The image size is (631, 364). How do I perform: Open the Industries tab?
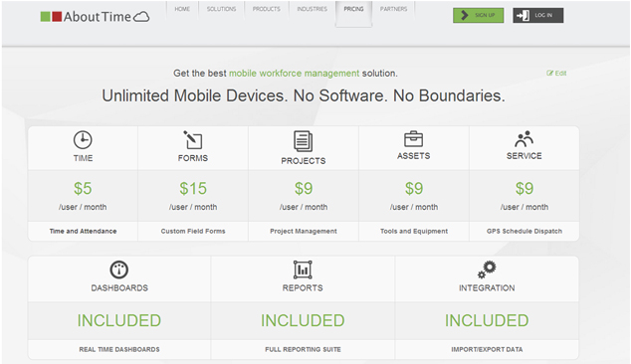312,9
